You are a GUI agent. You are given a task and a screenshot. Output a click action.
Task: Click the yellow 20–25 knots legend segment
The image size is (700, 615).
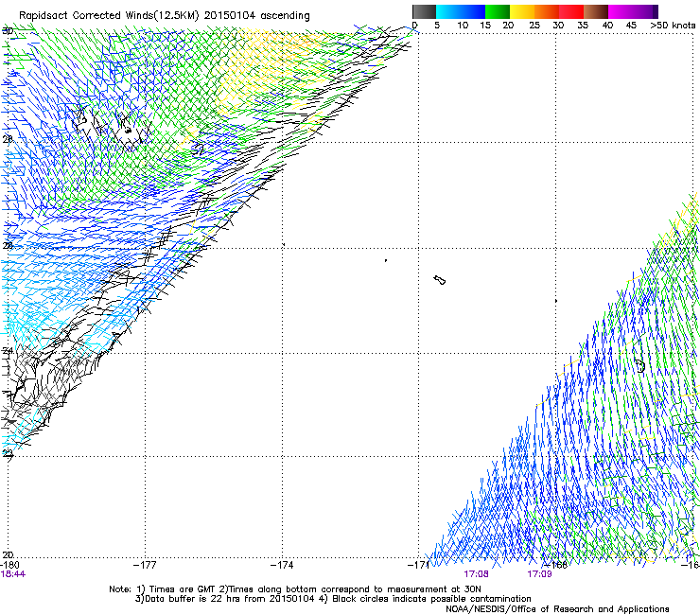(x=522, y=11)
